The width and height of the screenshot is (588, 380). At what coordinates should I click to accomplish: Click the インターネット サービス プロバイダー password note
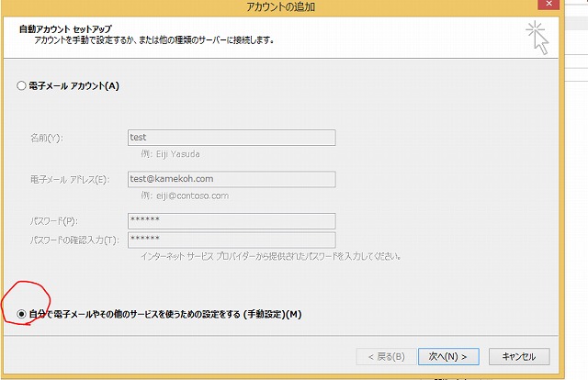click(271, 256)
